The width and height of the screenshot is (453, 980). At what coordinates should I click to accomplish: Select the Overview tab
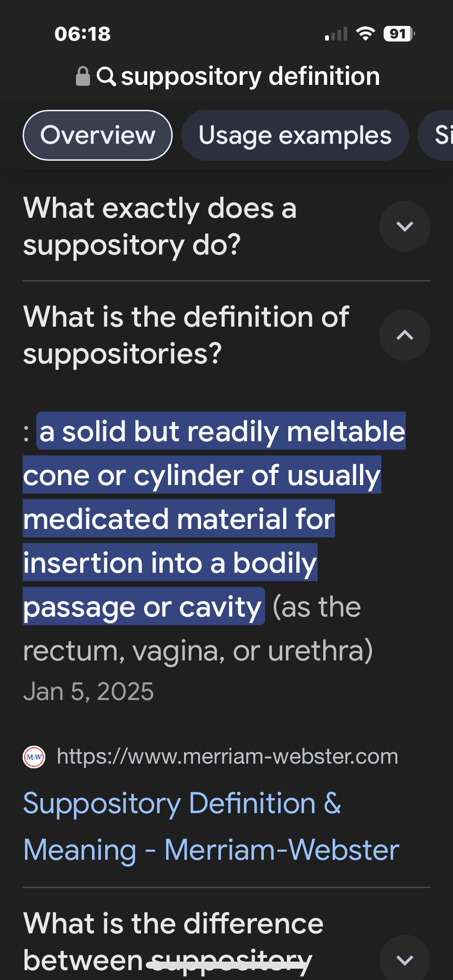[98, 135]
